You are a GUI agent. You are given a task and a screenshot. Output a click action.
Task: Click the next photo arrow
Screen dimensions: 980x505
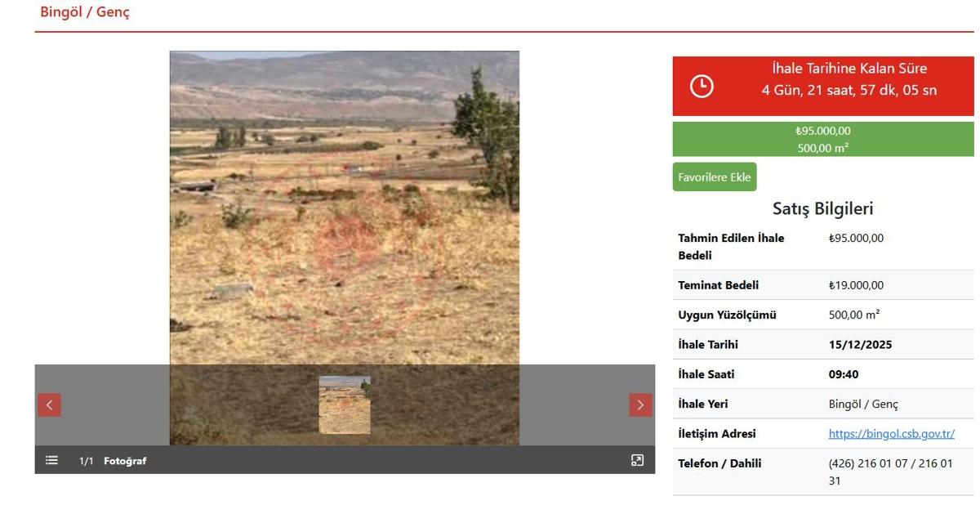[x=640, y=404]
